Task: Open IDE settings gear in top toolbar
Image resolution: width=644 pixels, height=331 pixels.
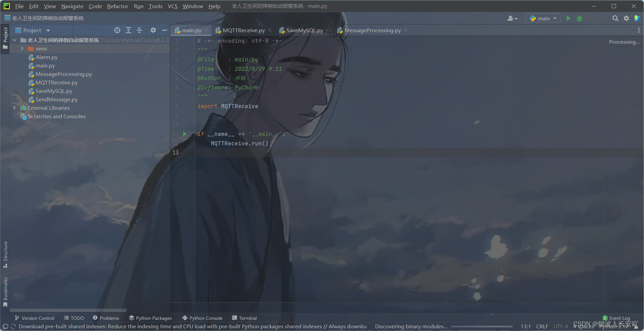Action: pyautogui.click(x=626, y=18)
